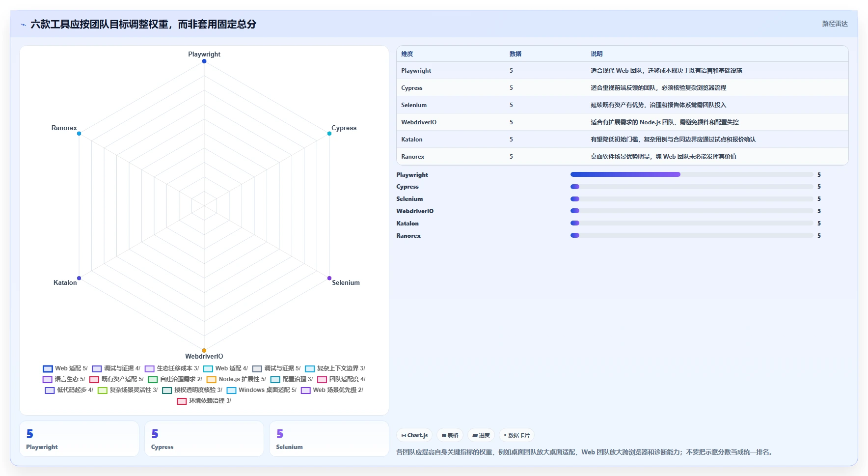Click the 表格 chip
The height and width of the screenshot is (476, 868).
pos(450,435)
